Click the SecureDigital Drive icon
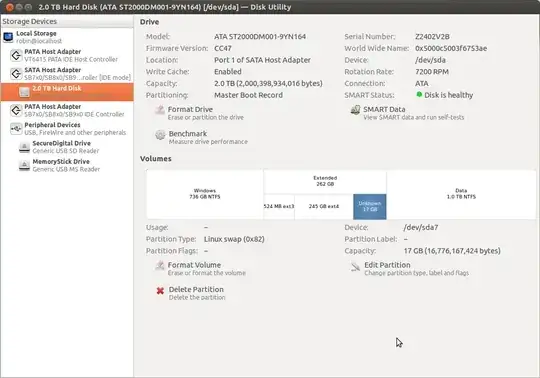Image resolution: width=540 pixels, height=378 pixels. [x=24, y=147]
